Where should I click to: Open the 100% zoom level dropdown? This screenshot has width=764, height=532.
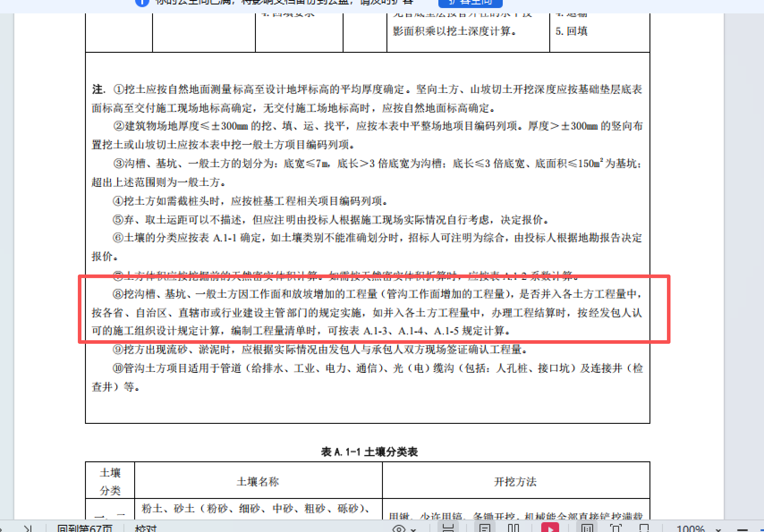718,528
